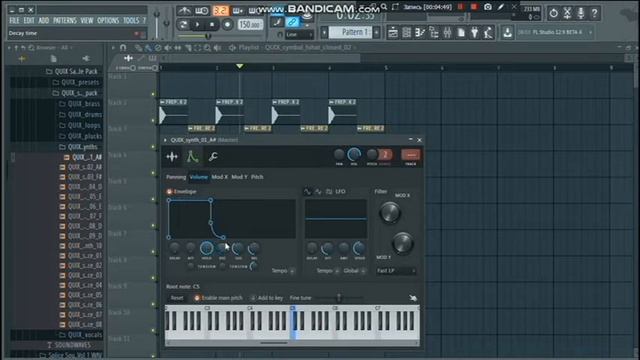Toggle LFO Global switch
The height and width of the screenshot is (360, 640).
pyautogui.click(x=363, y=271)
